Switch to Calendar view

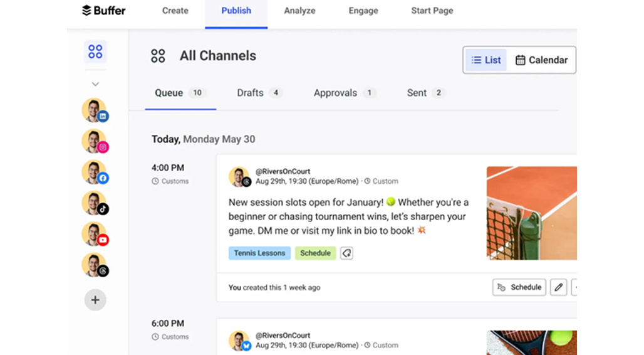542,60
